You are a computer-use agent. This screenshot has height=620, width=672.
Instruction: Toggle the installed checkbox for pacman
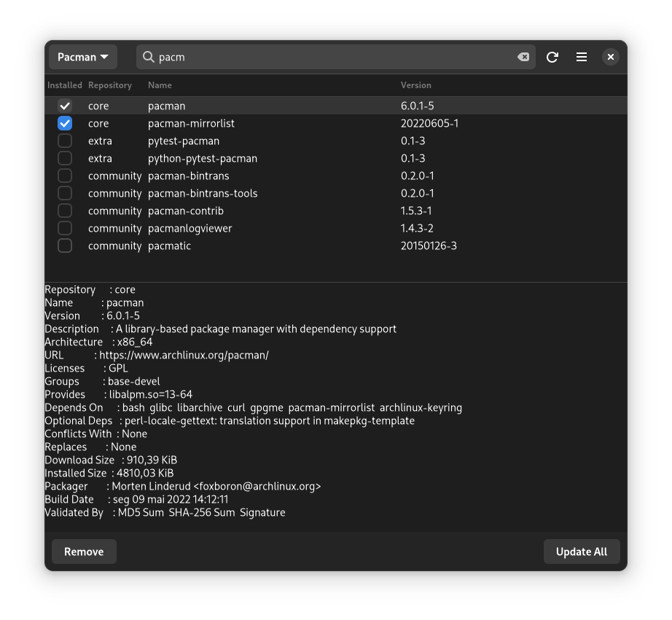click(65, 106)
